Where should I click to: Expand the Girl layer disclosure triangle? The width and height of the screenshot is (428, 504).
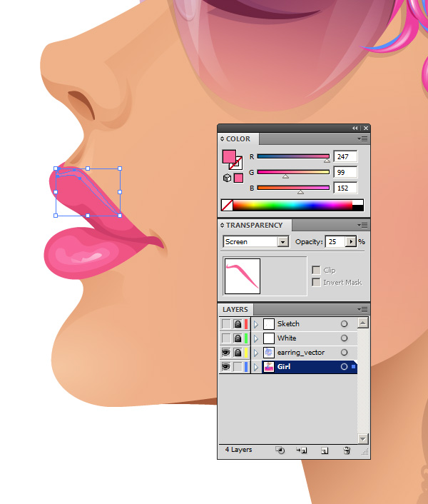coord(256,367)
